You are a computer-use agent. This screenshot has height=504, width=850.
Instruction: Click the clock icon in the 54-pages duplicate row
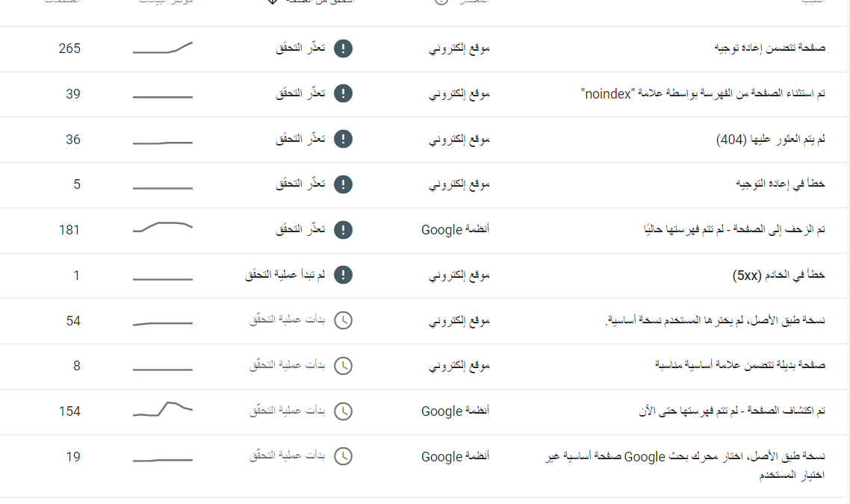pos(343,320)
